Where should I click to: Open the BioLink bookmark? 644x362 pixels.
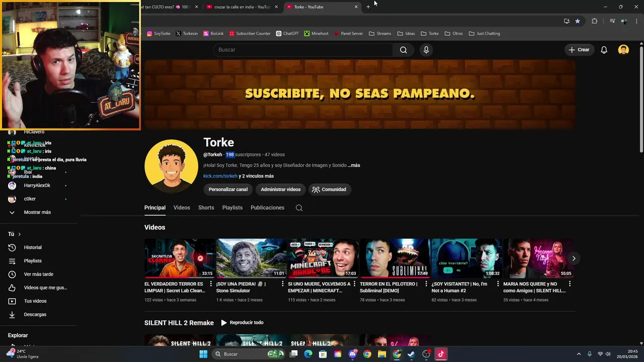213,34
